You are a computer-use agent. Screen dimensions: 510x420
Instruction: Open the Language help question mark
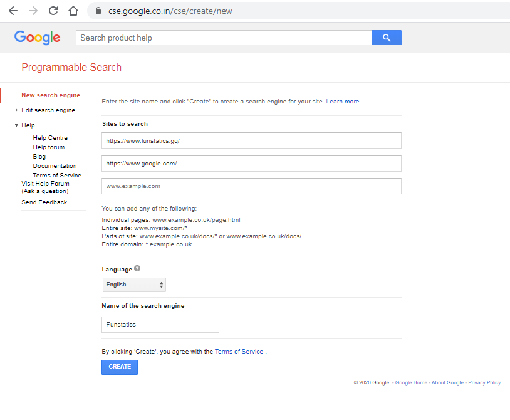[x=137, y=268]
